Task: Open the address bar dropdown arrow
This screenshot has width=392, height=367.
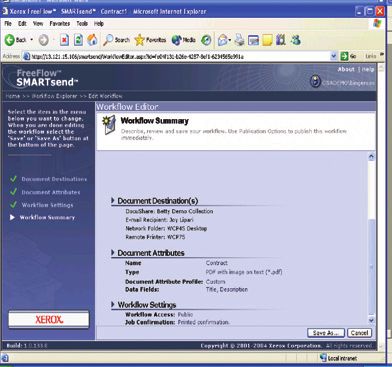Action: click(x=334, y=56)
